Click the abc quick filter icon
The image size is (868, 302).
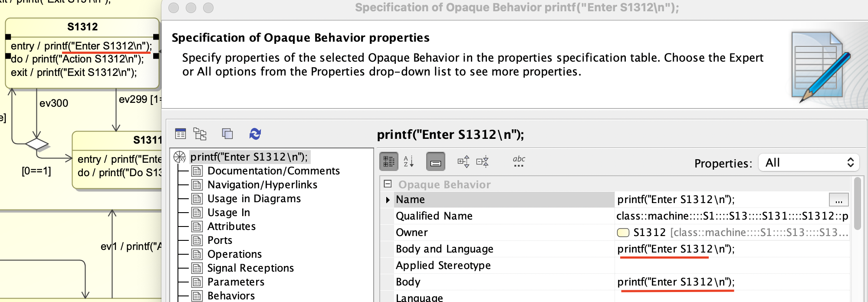(519, 161)
